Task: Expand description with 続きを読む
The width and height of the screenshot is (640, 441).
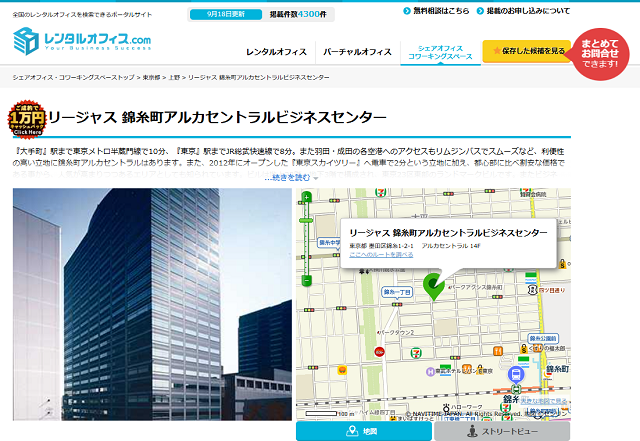Action: (x=292, y=178)
